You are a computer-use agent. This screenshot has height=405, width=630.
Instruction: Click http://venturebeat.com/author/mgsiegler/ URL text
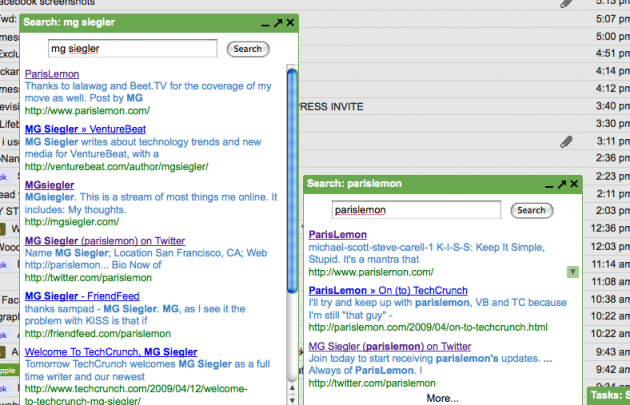point(117,167)
